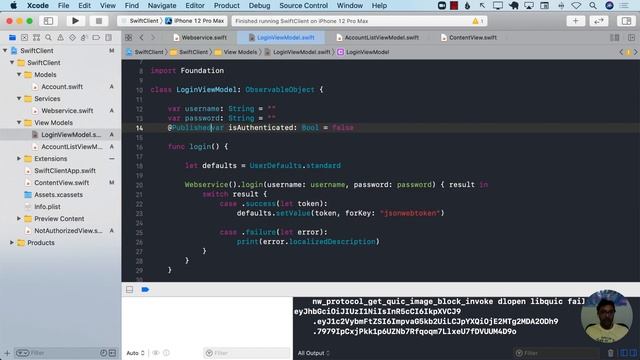Open the Navigate menu

tap(162, 6)
